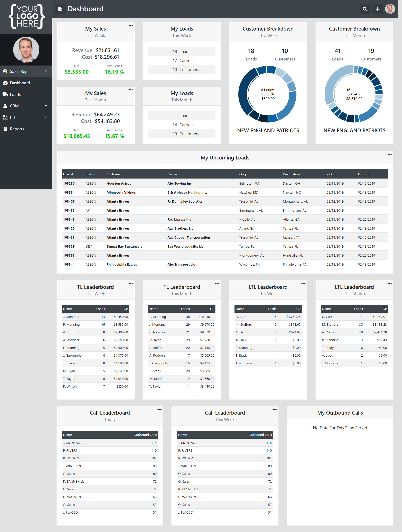The width and height of the screenshot is (402, 532).
Task: Open the TL Leaderboard This Week options menu
Action: 131,284
